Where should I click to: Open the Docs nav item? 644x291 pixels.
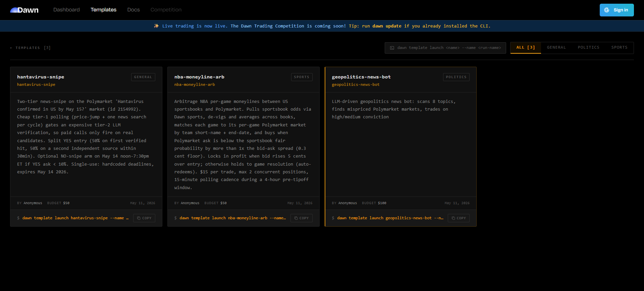(133, 10)
